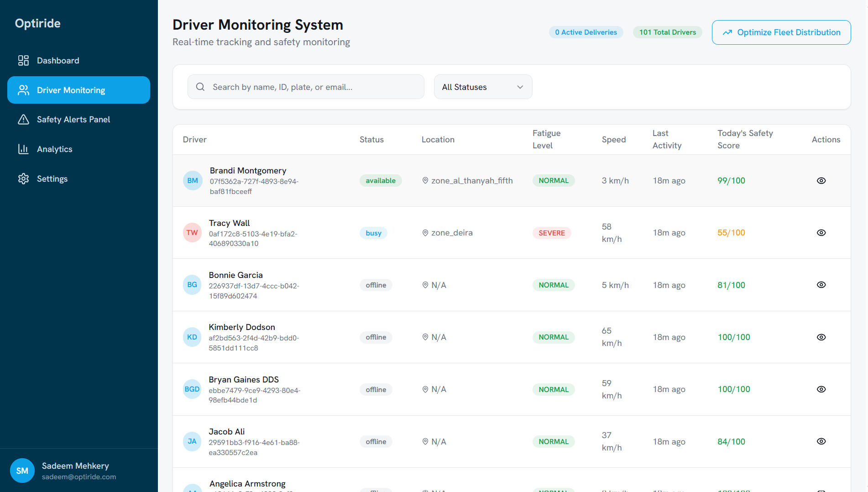Viewport: 868px width, 492px height.
Task: Click the 81/100 safety score
Action: (731, 285)
